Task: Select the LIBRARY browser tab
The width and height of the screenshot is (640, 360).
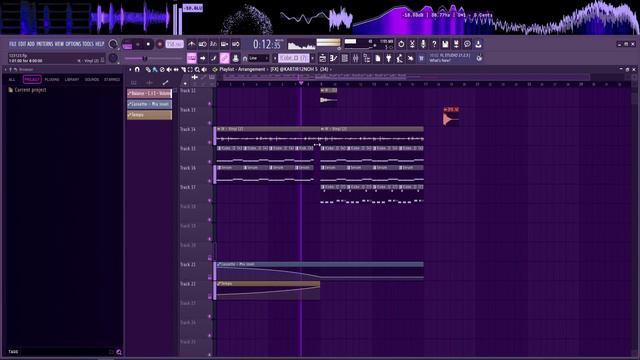Action: [72, 80]
